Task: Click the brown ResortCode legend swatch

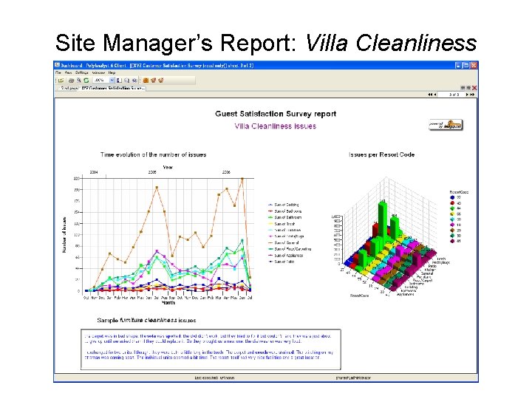Action: coord(452,230)
